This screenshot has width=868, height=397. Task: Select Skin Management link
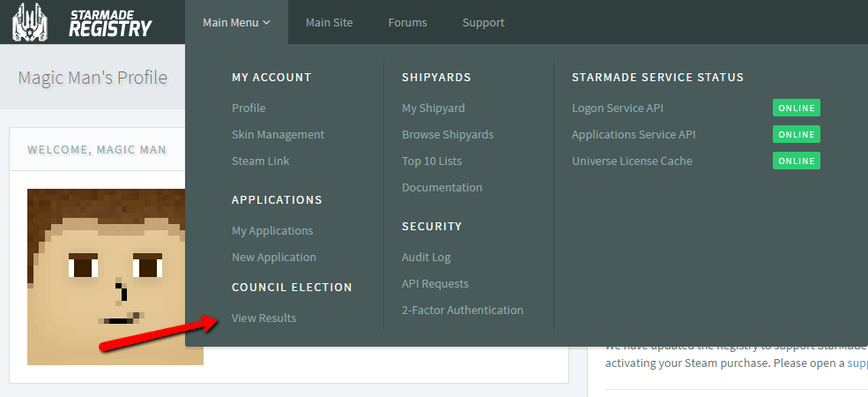tap(278, 134)
